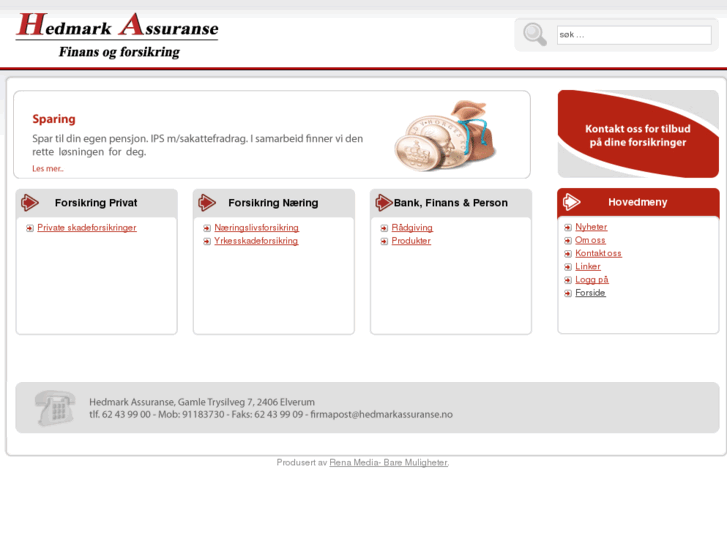727x545 pixels.
Task: Click the coins and money bag image
Action: 445,135
